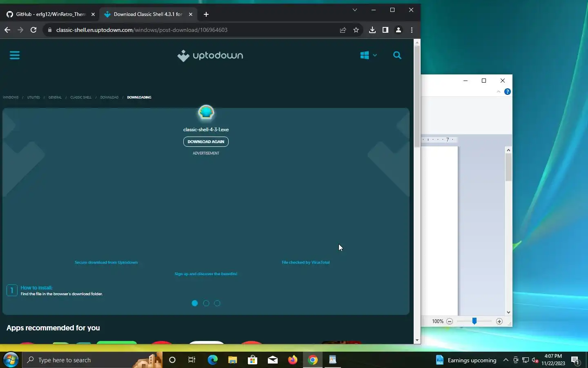Open the Windows platform selector

(x=368, y=55)
